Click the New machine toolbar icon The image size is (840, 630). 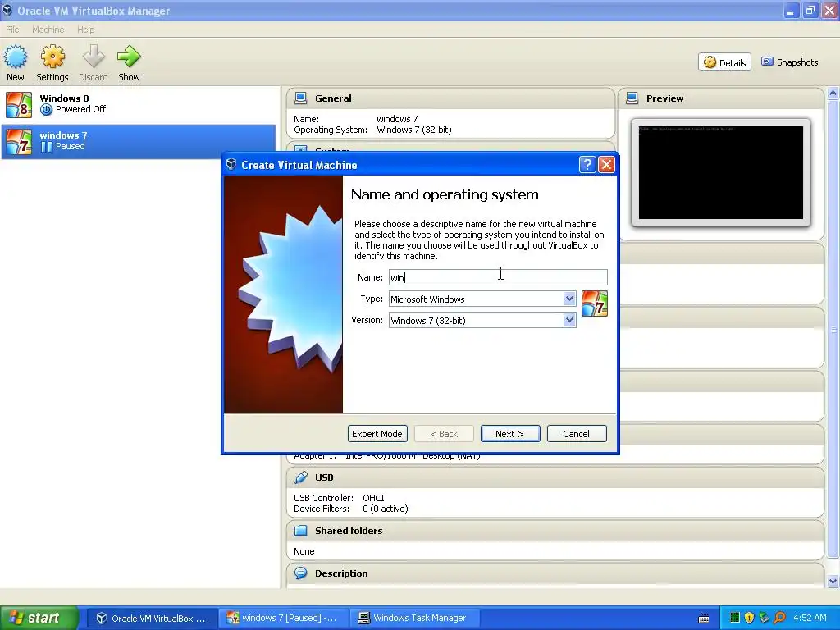coord(15,63)
